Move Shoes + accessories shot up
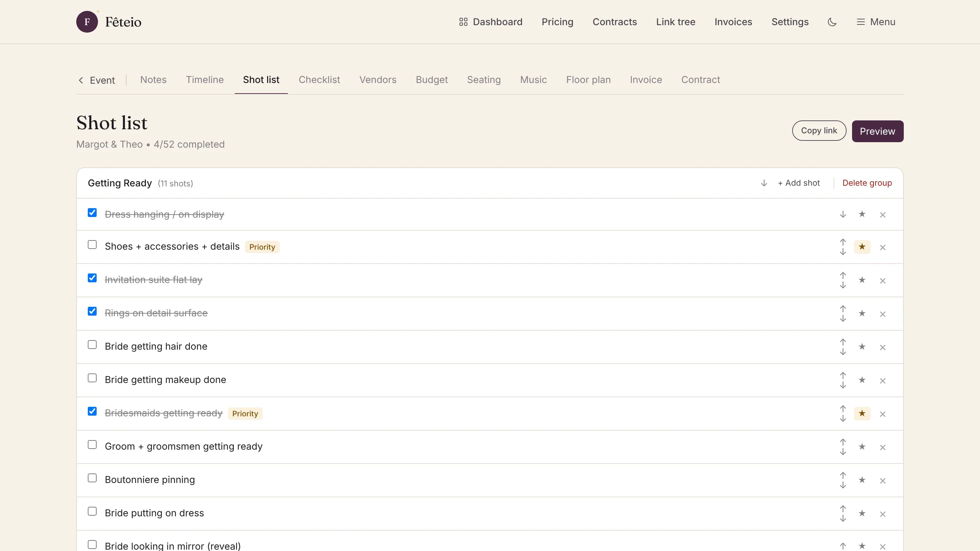Viewport: 980px width, 551px height. click(843, 242)
